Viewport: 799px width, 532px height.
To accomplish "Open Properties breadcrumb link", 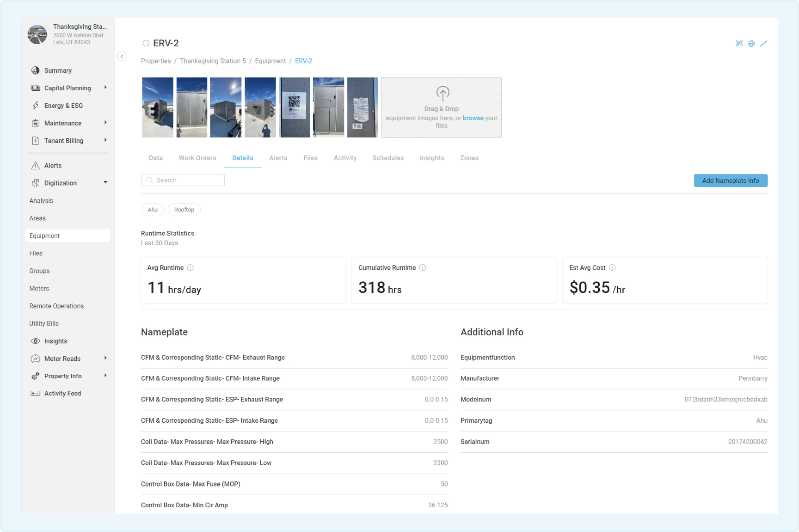I will [156, 61].
